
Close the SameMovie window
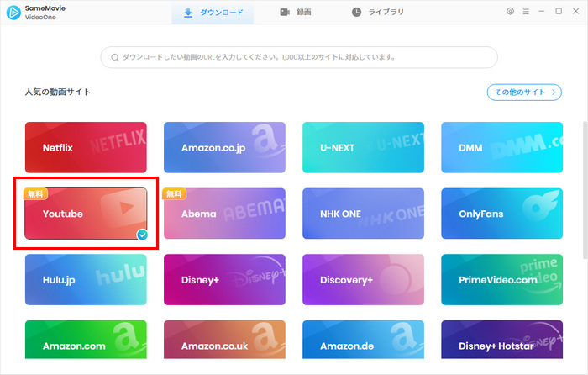pos(576,11)
